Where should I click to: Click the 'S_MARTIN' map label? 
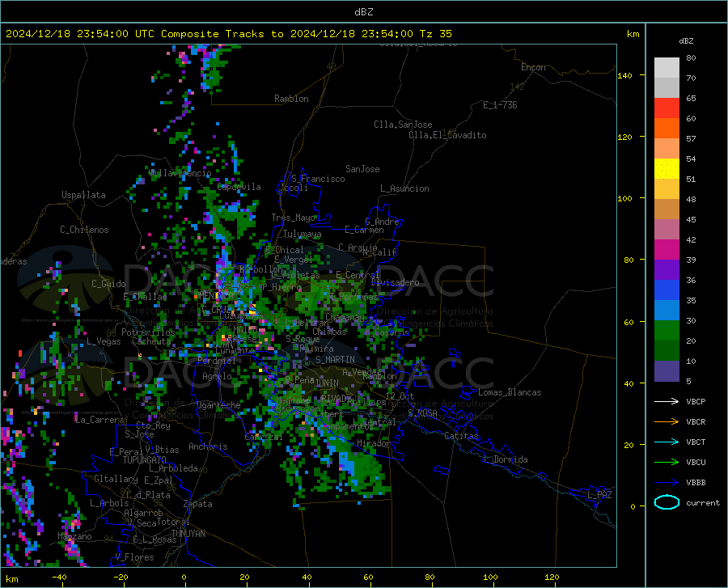pyautogui.click(x=335, y=360)
